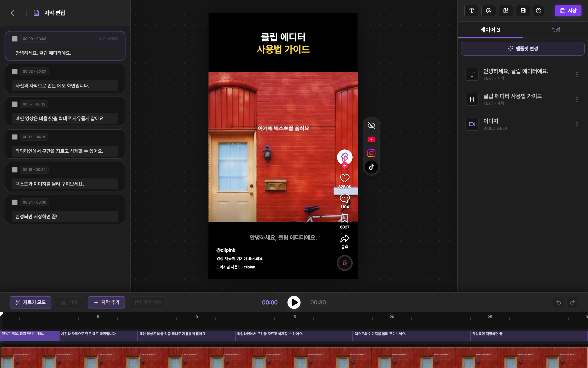Screen dimensions: 588x368
Task: Go back using the left arrow icon
Action: 12,13
